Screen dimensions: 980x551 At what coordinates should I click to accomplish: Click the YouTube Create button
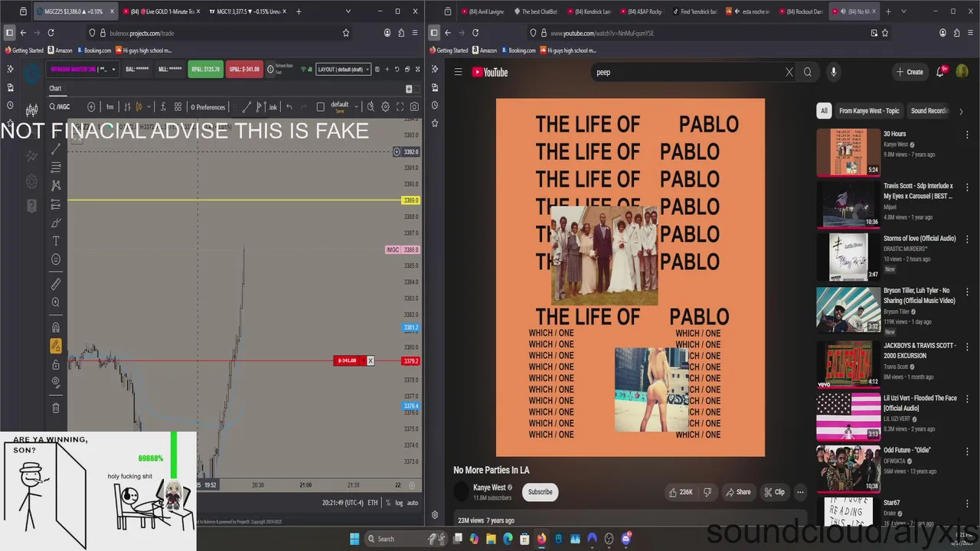pos(910,72)
